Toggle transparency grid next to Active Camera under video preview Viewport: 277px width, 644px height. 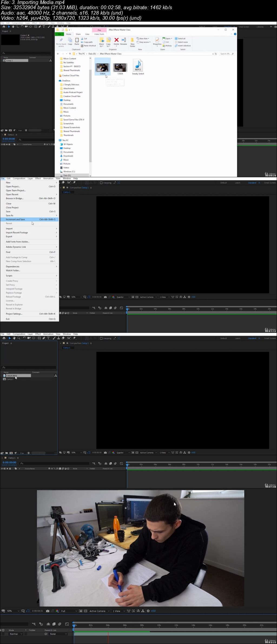point(85,611)
